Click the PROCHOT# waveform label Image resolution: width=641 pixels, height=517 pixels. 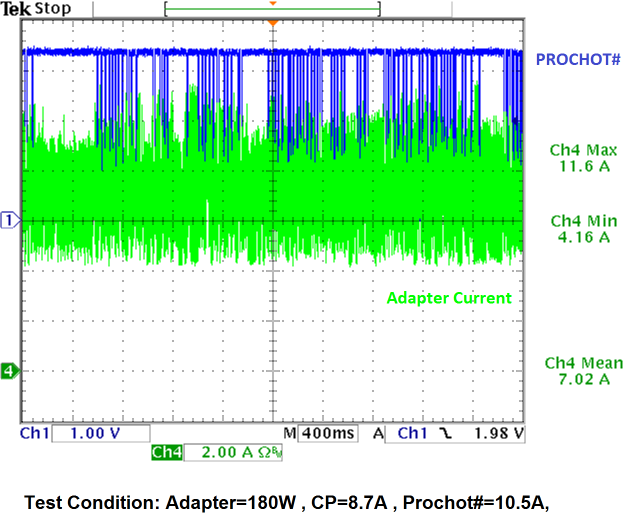(578, 60)
